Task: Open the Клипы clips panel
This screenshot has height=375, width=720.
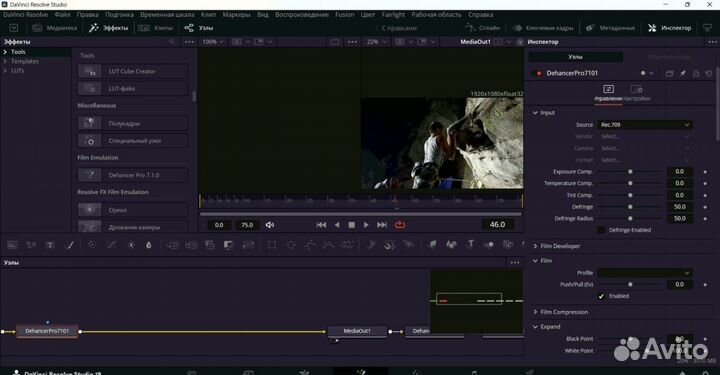Action: point(156,28)
